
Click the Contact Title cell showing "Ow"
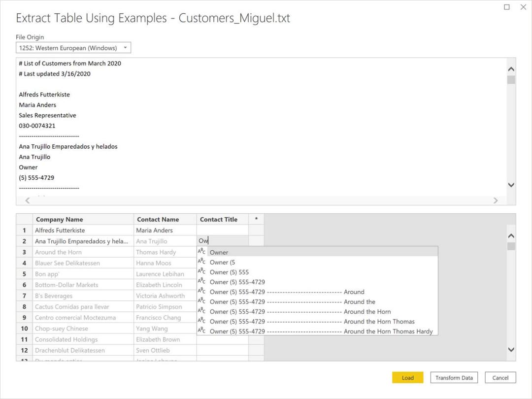[x=222, y=241]
